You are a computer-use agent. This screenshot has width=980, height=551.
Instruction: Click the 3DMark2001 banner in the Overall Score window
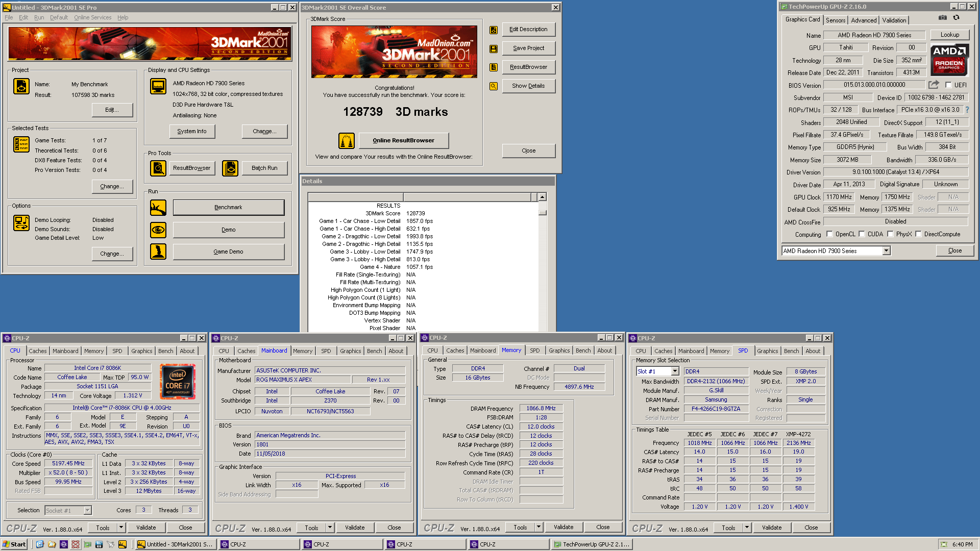click(x=395, y=52)
